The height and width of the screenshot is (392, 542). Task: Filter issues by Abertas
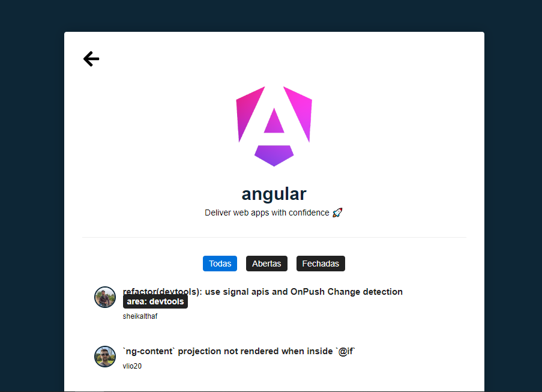pos(266,264)
